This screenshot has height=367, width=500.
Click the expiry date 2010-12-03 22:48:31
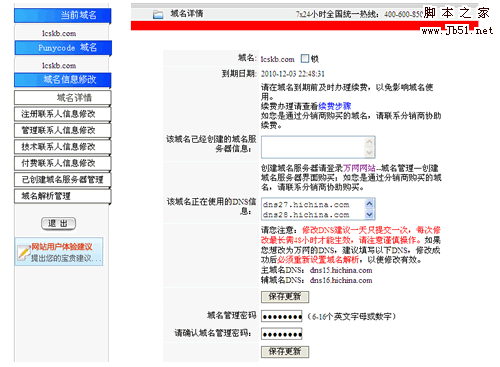pyautogui.click(x=293, y=74)
